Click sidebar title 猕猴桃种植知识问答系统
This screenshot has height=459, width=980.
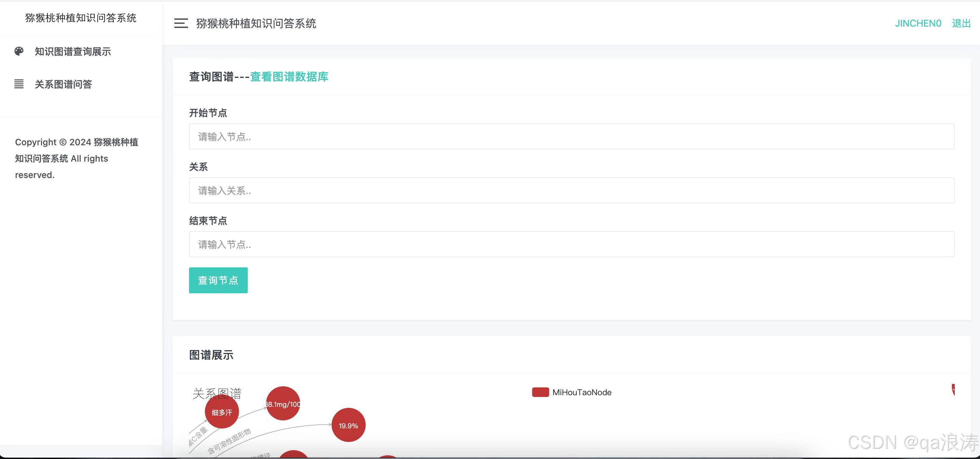pos(81,17)
